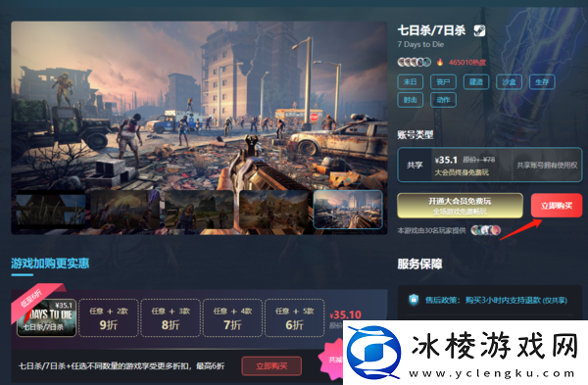Select the 任意+2款 9折 bundle option
The image size is (588, 385).
109,318
